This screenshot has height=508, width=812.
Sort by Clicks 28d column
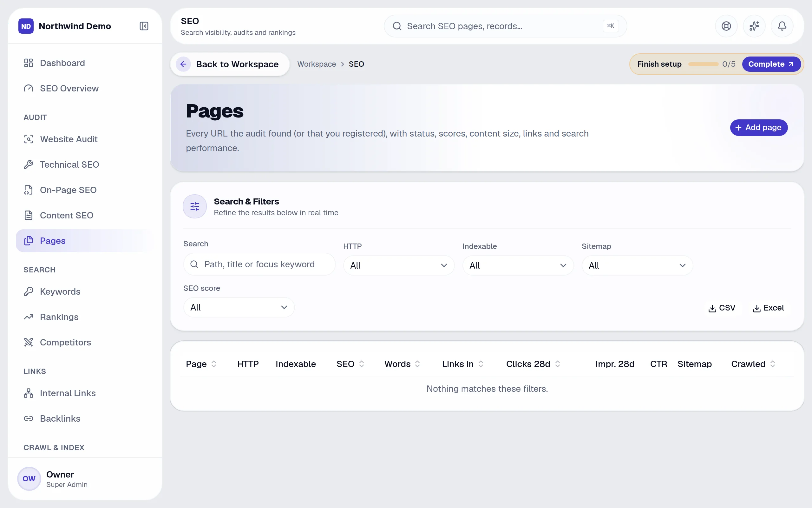(533, 364)
